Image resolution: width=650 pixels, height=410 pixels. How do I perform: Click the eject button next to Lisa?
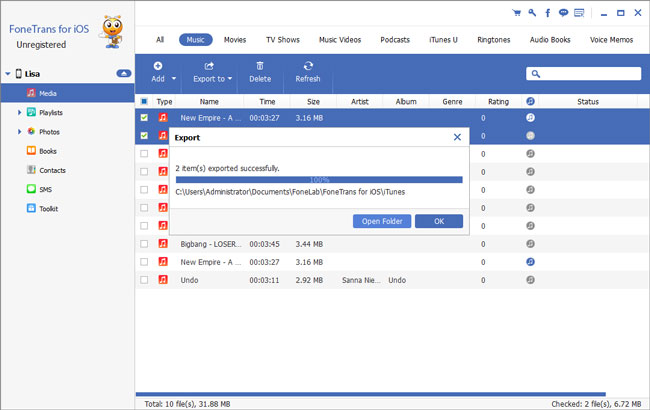point(124,73)
